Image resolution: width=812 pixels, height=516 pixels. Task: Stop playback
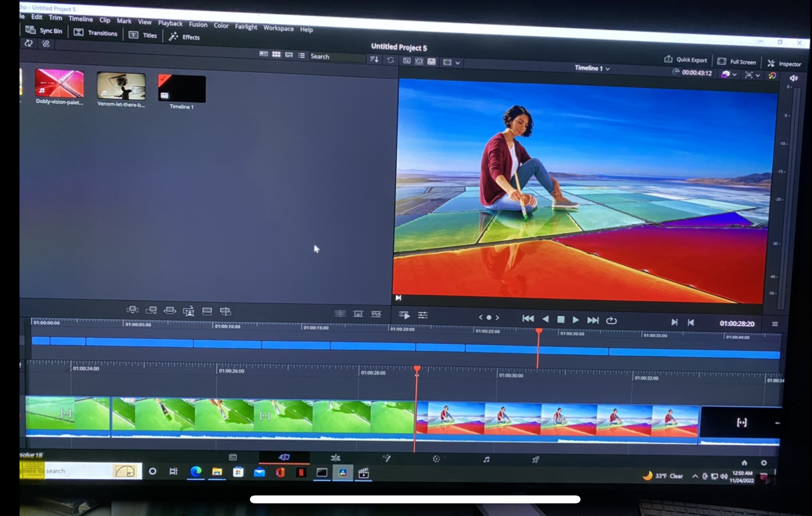pos(561,319)
